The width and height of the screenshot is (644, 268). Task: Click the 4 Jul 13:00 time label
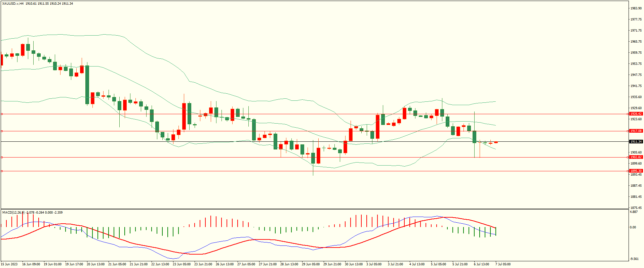click(417, 264)
